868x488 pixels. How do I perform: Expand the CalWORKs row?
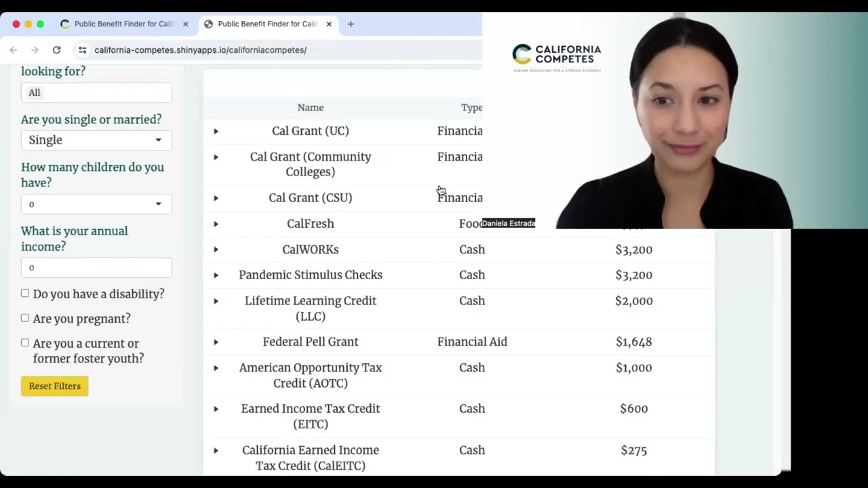click(216, 249)
